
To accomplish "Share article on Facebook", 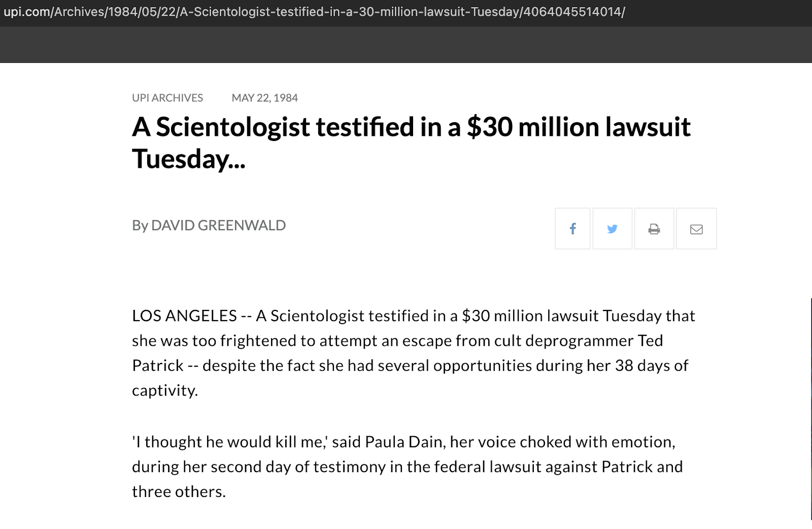I will click(x=572, y=229).
